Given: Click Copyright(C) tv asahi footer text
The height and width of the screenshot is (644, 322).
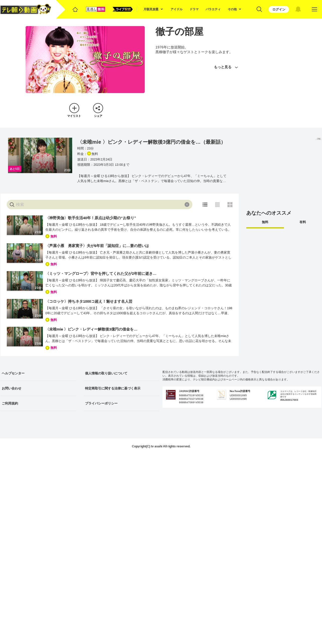Looking at the screenshot, I should pyautogui.click(x=161, y=446).
